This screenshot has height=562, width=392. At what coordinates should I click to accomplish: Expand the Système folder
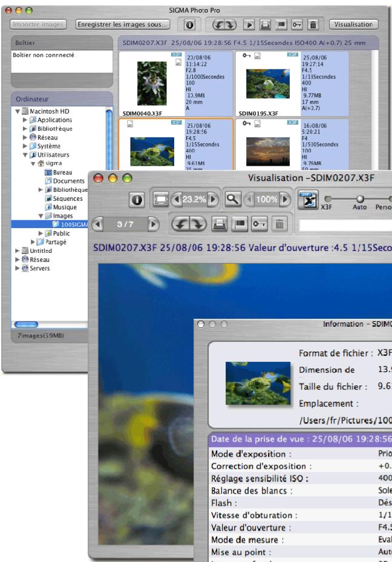(25, 146)
